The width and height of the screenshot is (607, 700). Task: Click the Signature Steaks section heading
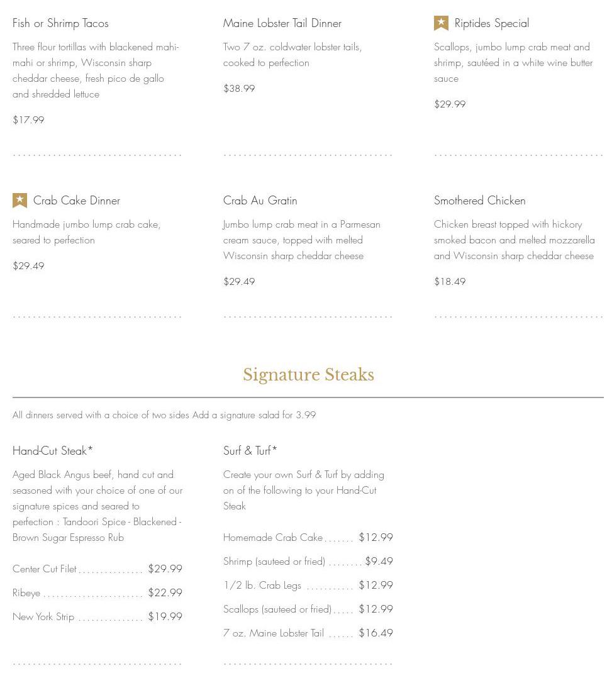pyautogui.click(x=308, y=375)
